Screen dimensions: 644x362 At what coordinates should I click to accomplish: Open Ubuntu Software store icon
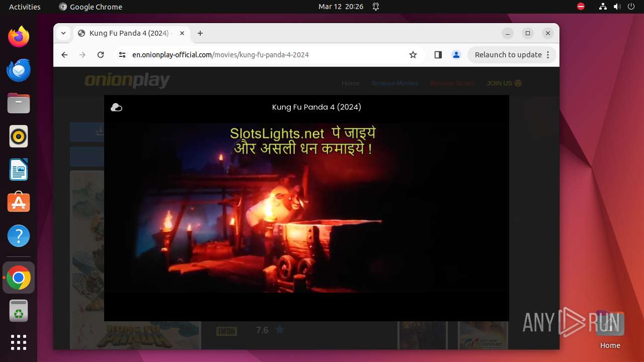point(19,203)
